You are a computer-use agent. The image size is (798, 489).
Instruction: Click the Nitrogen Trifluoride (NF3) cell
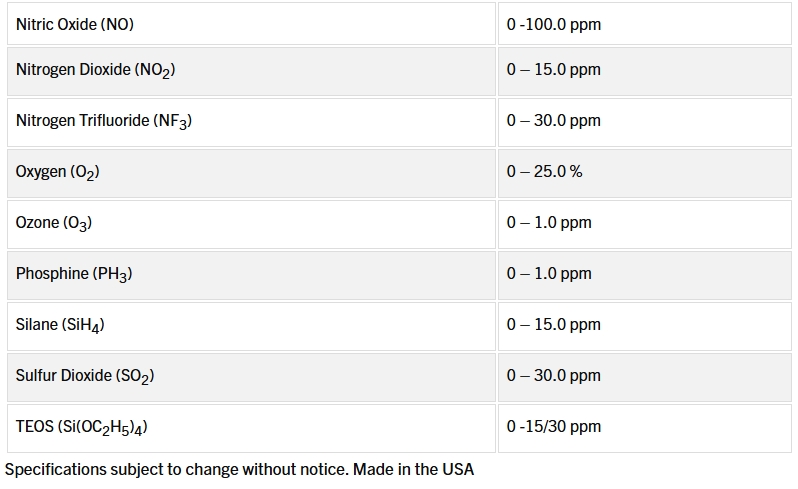pos(104,121)
